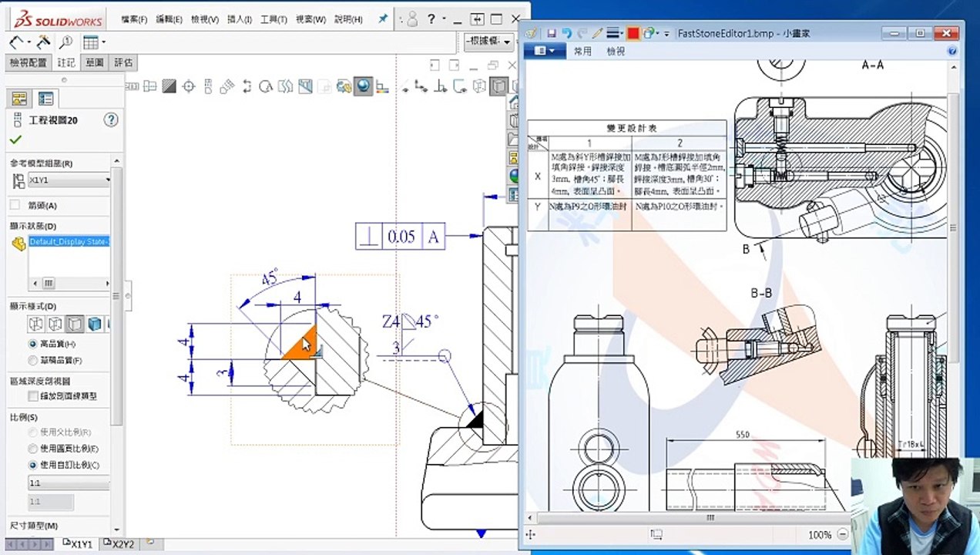Click the table tool icon
980x555 pixels.
[90, 42]
